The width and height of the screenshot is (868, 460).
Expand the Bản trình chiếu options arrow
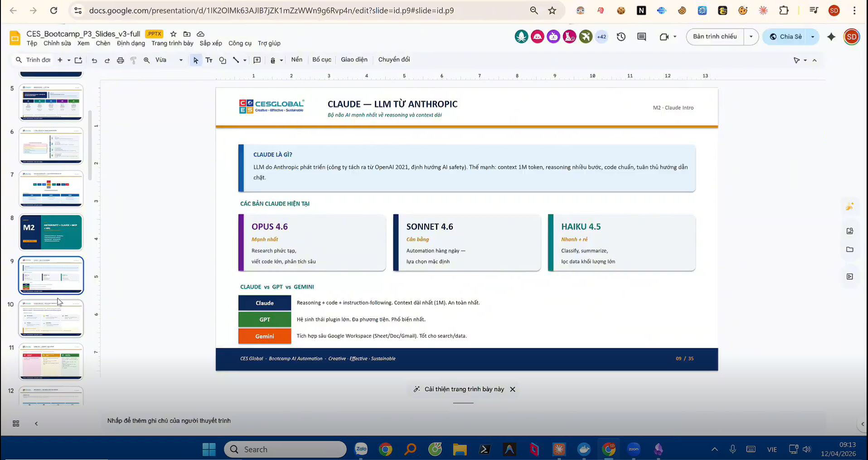pos(751,37)
